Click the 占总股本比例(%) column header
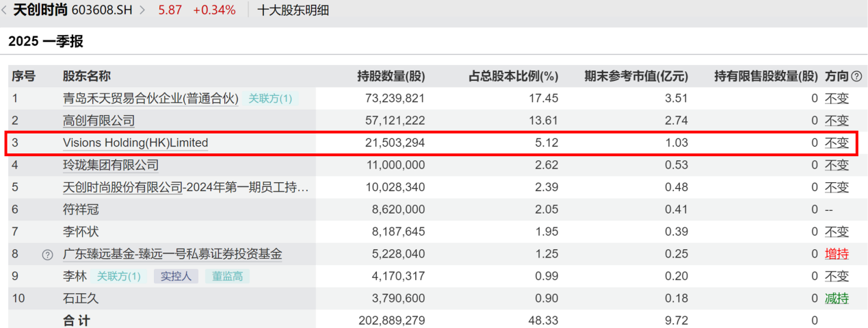 tap(513, 77)
